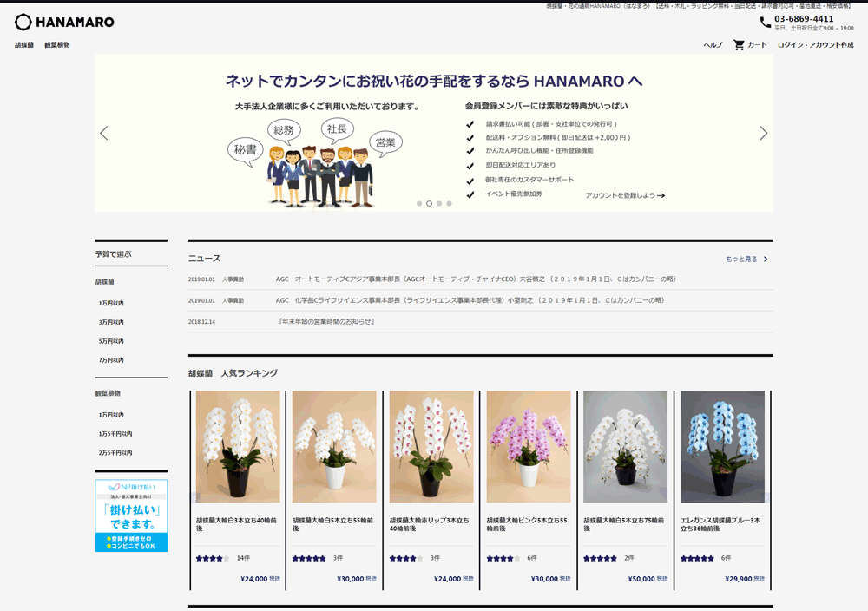Screen dimensions: 868x611
Task: Open 胡蝶蘭大輪ピンク5本立ち product image
Action: [529, 447]
